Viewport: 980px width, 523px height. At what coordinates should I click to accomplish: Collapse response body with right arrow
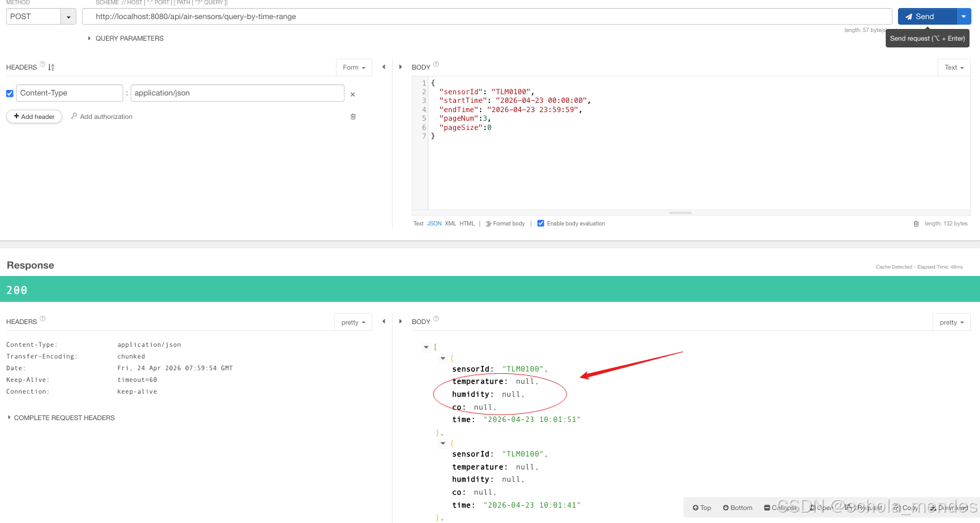tap(401, 322)
